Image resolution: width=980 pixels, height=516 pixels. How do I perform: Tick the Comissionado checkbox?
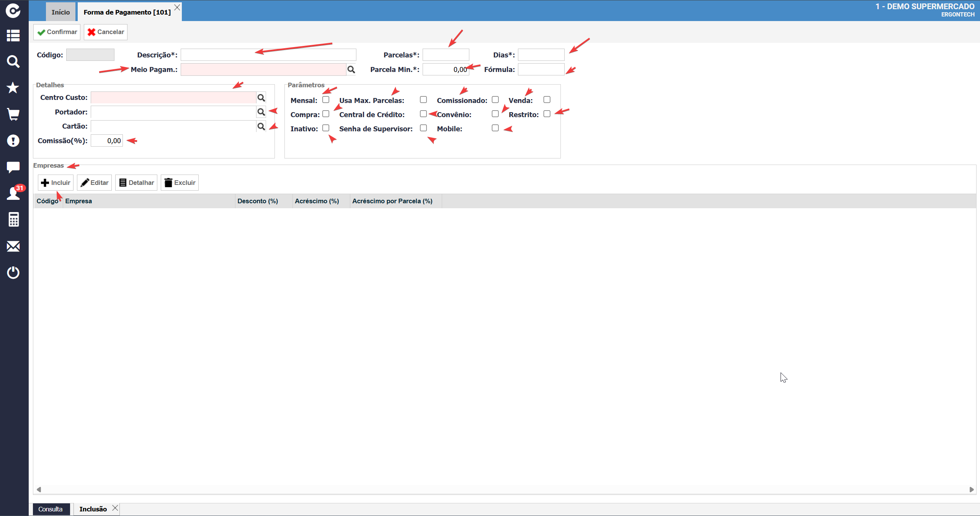point(495,100)
